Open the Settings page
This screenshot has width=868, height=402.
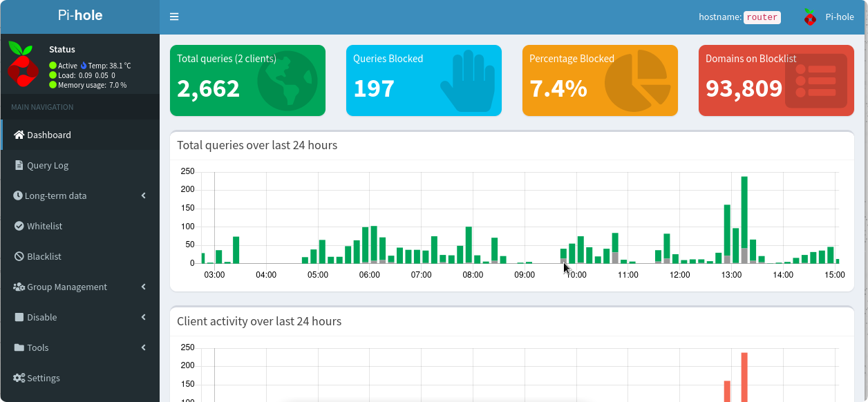[80, 378]
